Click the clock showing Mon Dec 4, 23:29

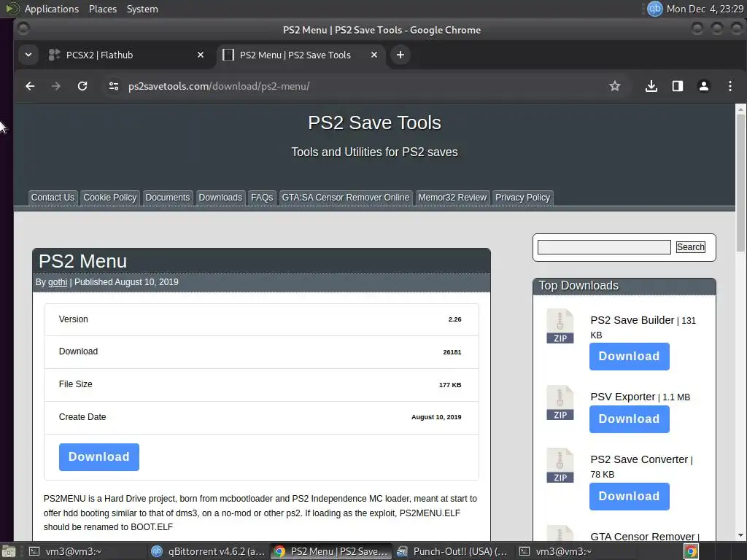705,9
